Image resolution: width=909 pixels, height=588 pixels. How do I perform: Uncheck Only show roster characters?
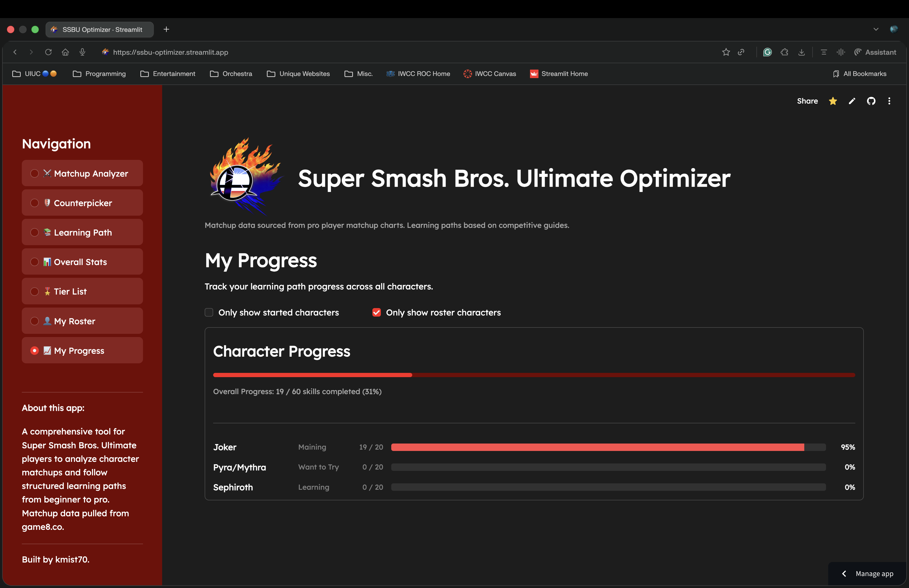pyautogui.click(x=377, y=313)
